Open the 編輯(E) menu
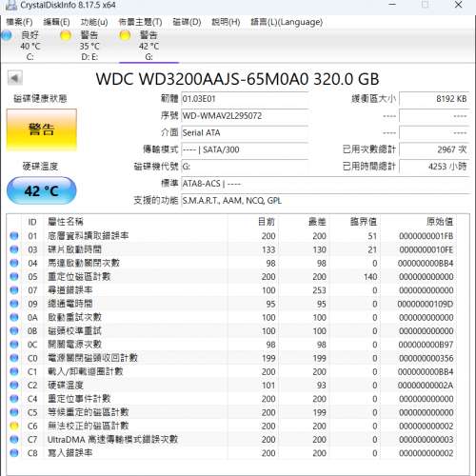476x476 pixels. 56,22
